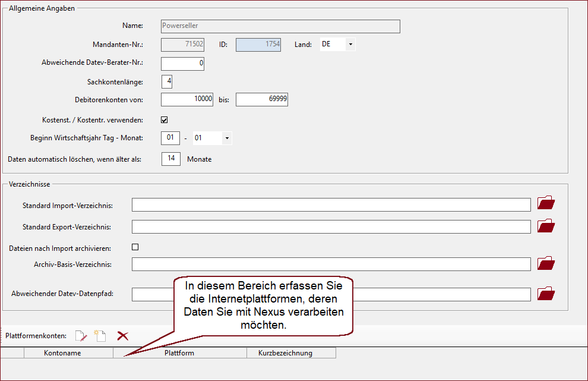The height and width of the screenshot is (381, 588).
Task: Open the Land dropdown showing DE
Action: click(x=350, y=44)
